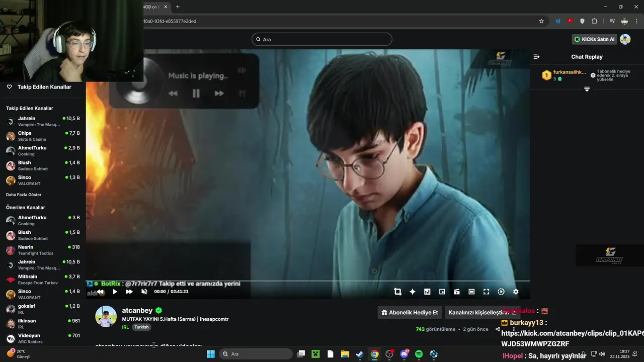The height and width of the screenshot is (362, 644).
Task: Click the sparkle icon in player controls
Action: point(413,292)
